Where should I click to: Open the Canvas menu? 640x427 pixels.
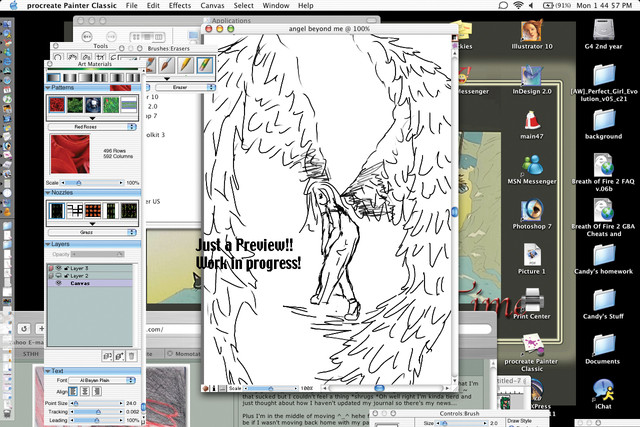pos(210,6)
